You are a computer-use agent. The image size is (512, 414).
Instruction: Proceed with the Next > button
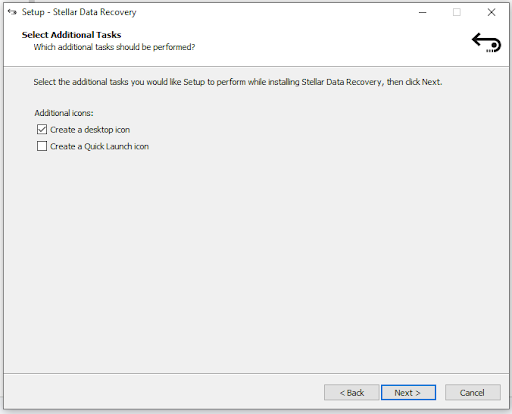coord(408,393)
